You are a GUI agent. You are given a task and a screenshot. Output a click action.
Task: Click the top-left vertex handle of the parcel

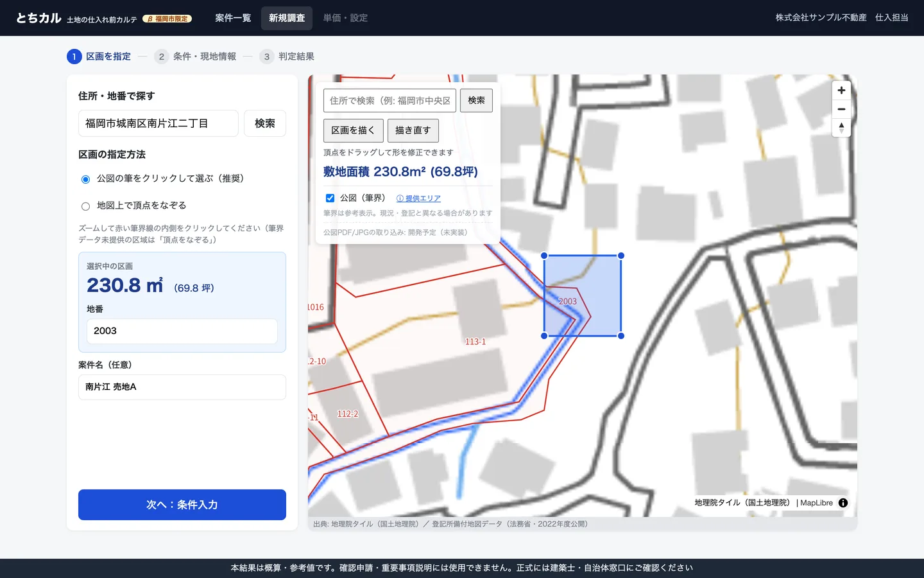pyautogui.click(x=544, y=256)
